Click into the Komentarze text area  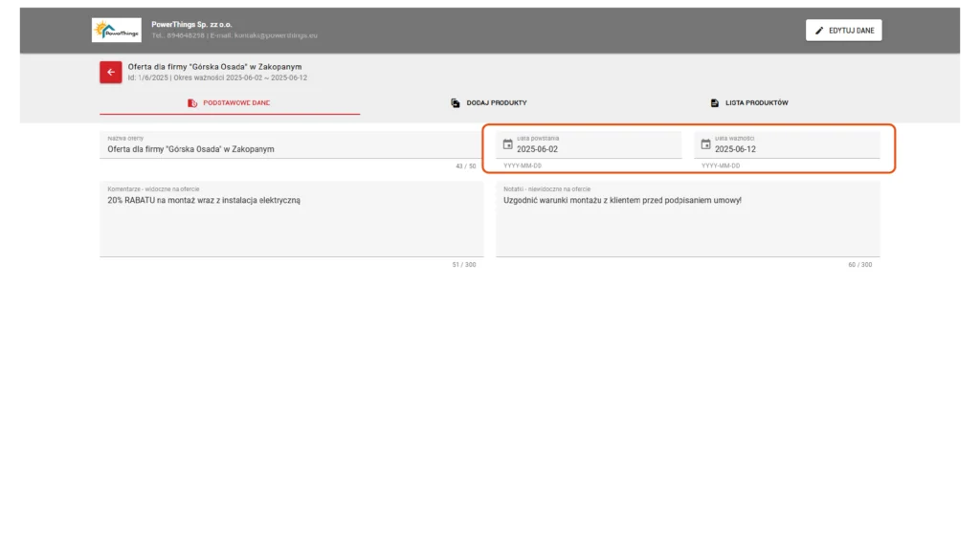[x=291, y=225]
